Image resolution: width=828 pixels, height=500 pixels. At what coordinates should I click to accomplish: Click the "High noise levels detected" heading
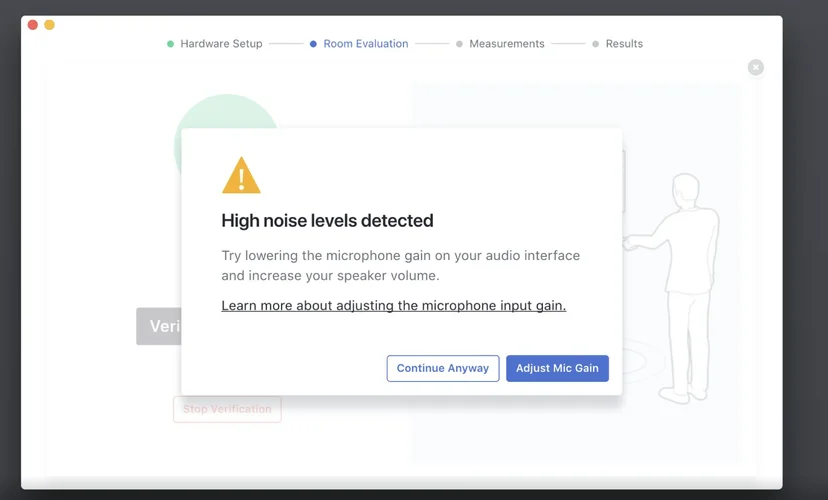click(327, 221)
